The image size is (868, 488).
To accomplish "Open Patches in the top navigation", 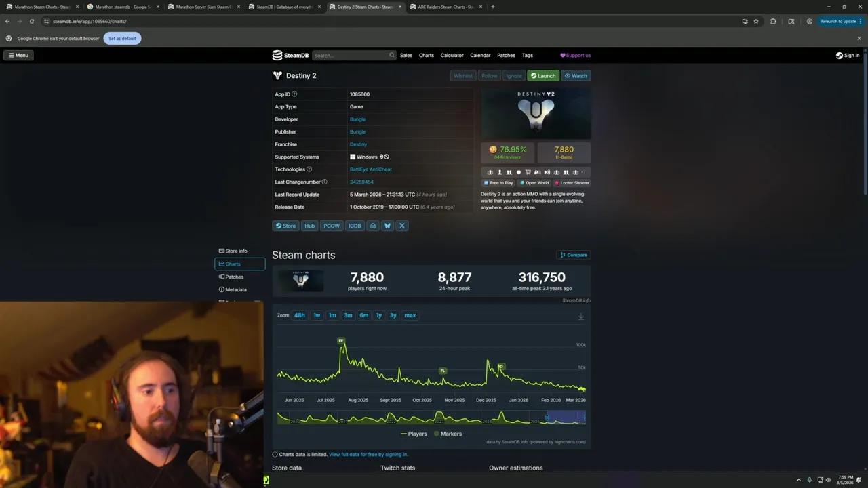I will pos(506,56).
